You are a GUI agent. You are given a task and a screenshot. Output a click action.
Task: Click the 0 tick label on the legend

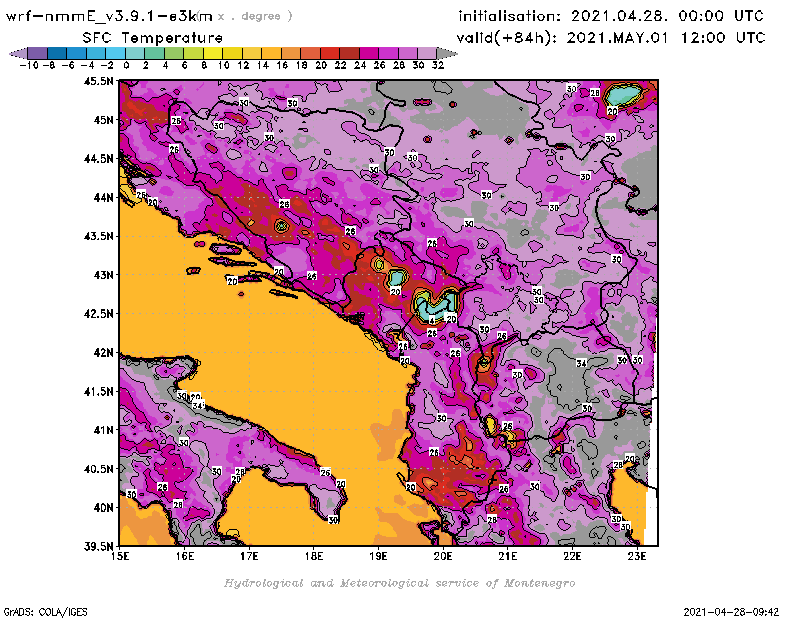point(126,65)
